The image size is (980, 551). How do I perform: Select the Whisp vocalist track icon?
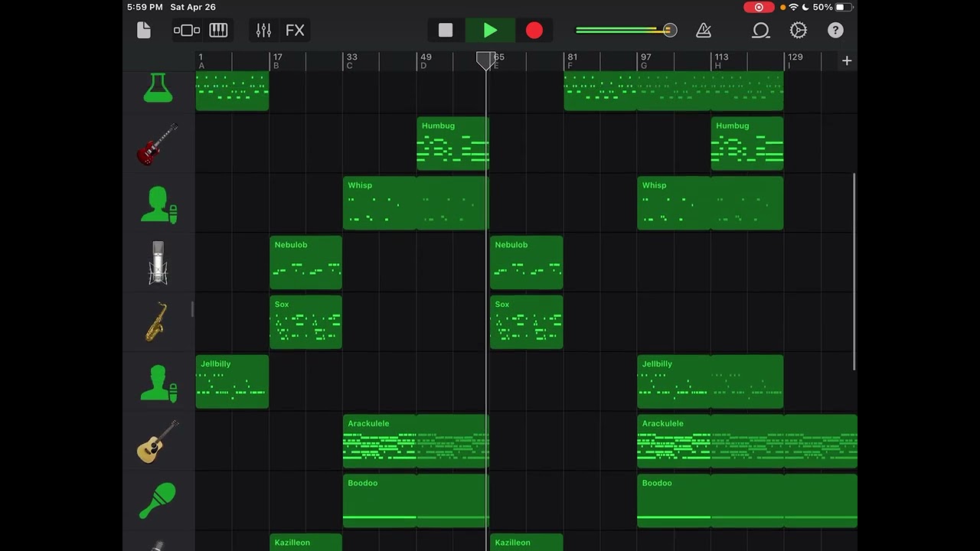tap(158, 204)
